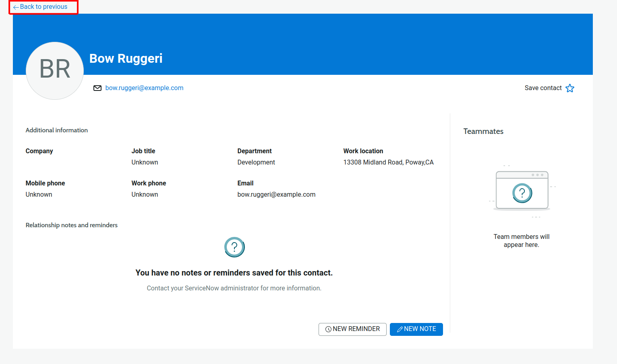Click the NEW NOTE button
617x364 pixels.
tap(416, 329)
